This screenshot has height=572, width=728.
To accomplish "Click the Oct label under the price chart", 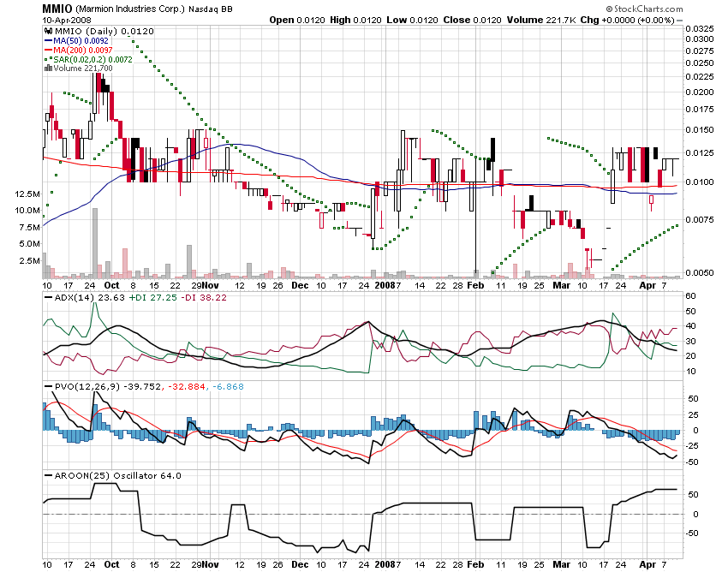I will [111, 285].
